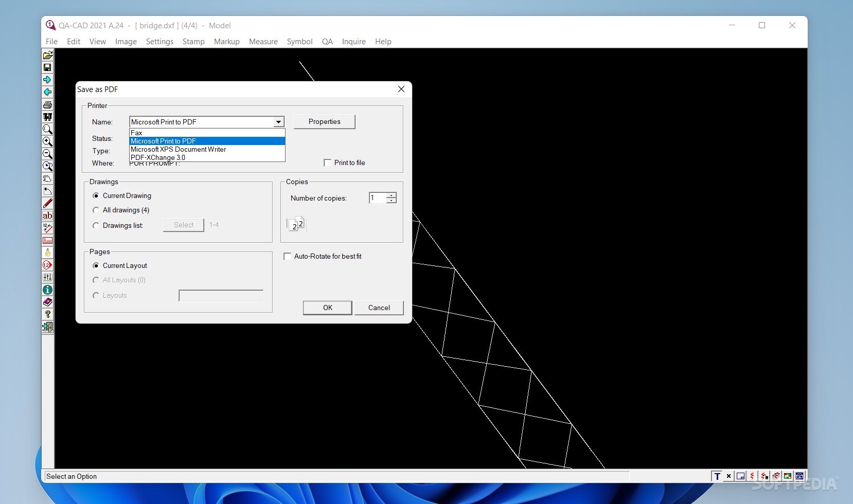
Task: Toggle the T text icon in status bar
Action: (717, 476)
